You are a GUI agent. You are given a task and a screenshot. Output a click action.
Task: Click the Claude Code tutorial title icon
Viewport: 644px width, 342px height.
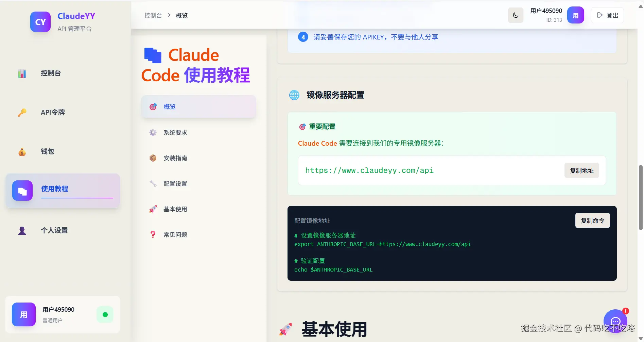pos(153,55)
